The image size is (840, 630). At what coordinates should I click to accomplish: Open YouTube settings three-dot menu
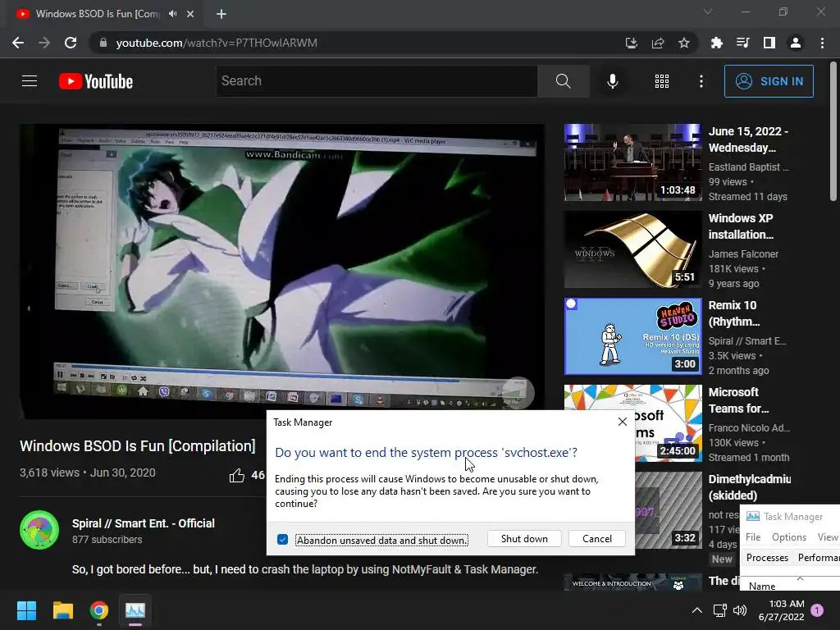click(701, 81)
